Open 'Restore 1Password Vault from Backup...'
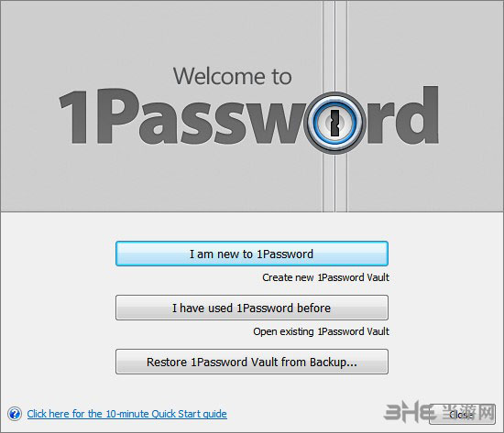 click(252, 362)
